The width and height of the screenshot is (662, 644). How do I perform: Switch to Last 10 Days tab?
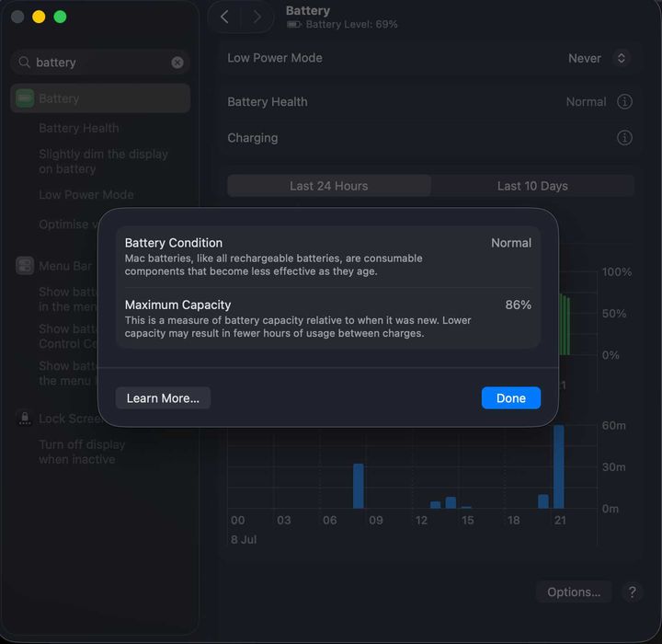(x=532, y=186)
